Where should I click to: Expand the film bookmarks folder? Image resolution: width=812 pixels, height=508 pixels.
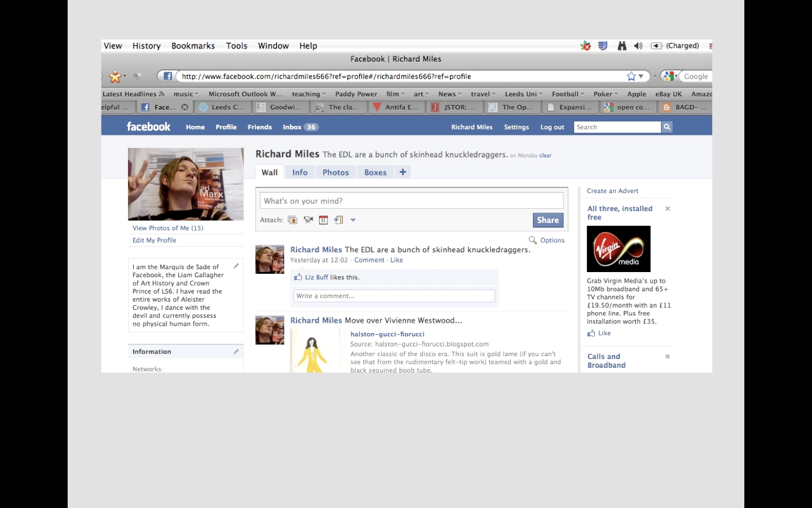click(x=395, y=94)
